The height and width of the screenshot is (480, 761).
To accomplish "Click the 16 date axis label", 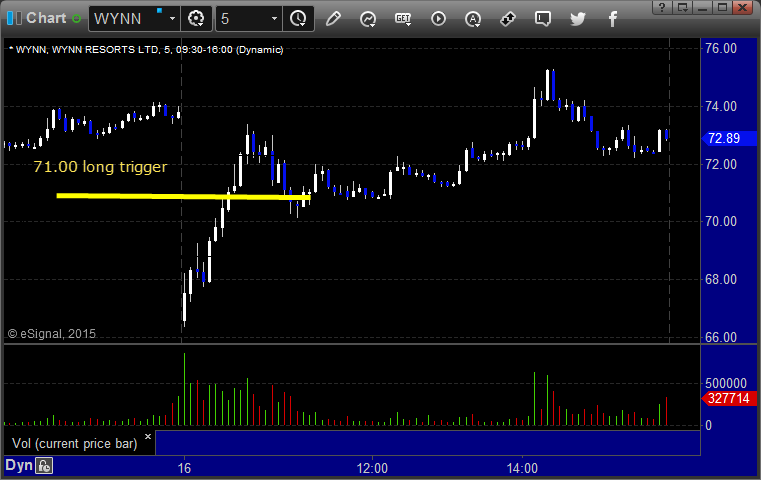I will 184,468.
